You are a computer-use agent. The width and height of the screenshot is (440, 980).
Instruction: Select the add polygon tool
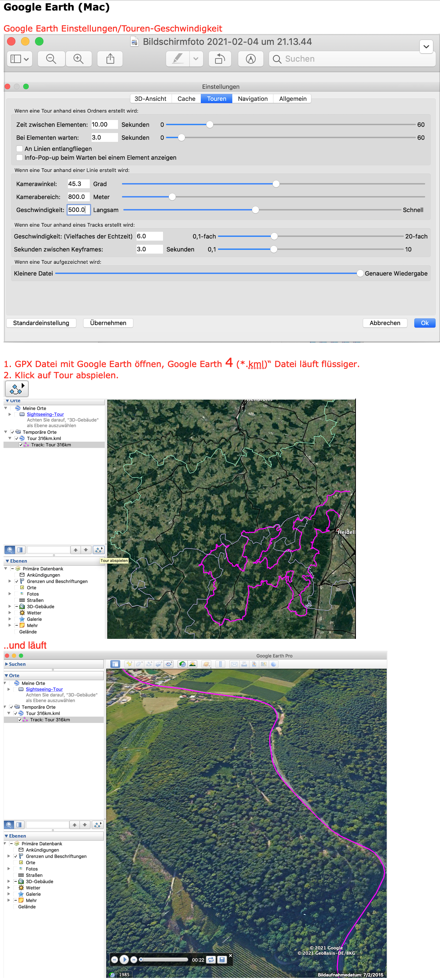click(139, 664)
